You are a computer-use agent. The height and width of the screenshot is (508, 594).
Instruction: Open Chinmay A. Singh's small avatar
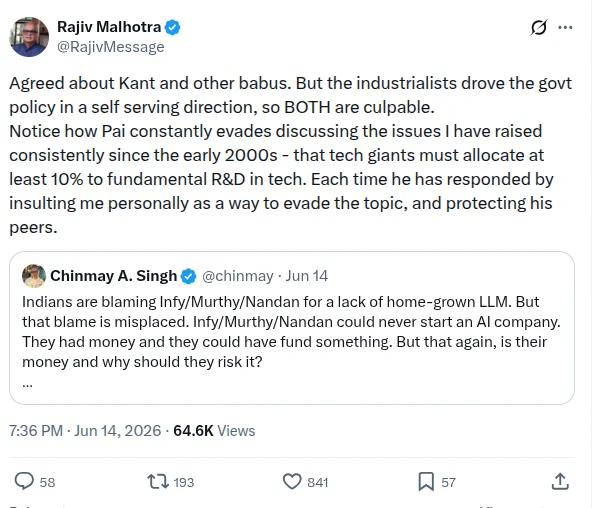(x=34, y=276)
